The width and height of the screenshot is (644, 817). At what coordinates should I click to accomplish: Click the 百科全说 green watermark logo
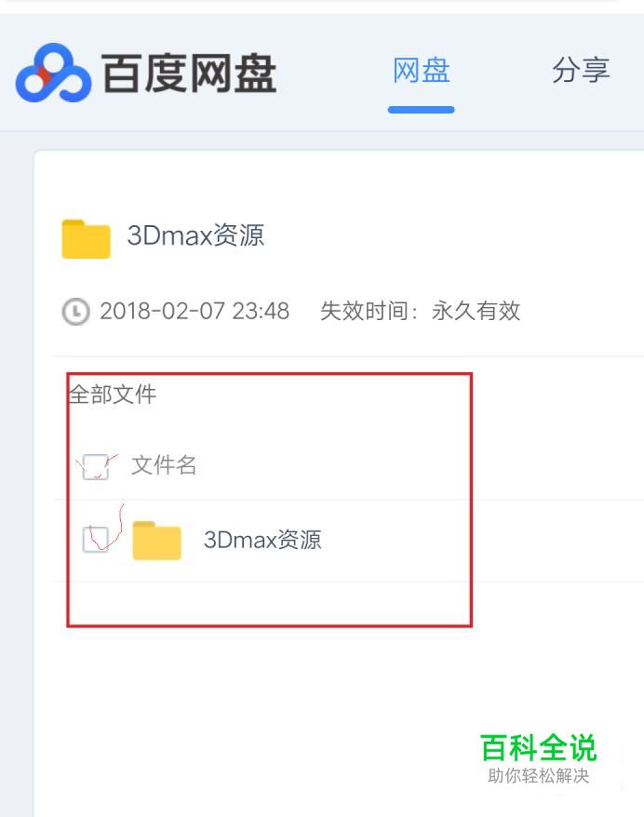pyautogui.click(x=538, y=748)
